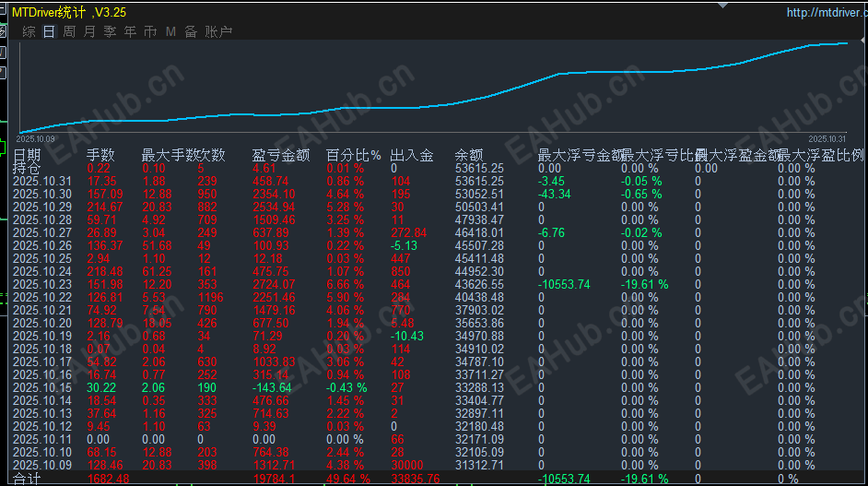Switch to the 综 summary tab

[29, 32]
